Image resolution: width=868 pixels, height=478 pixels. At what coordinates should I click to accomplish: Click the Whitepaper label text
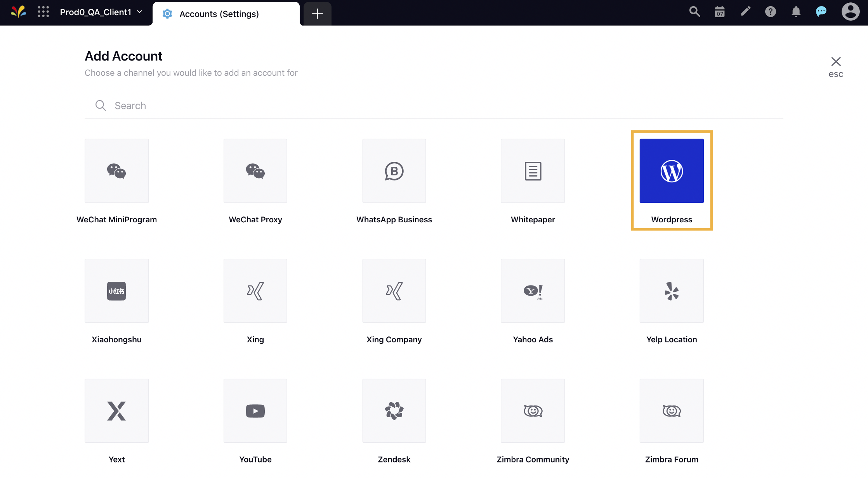[x=533, y=220]
